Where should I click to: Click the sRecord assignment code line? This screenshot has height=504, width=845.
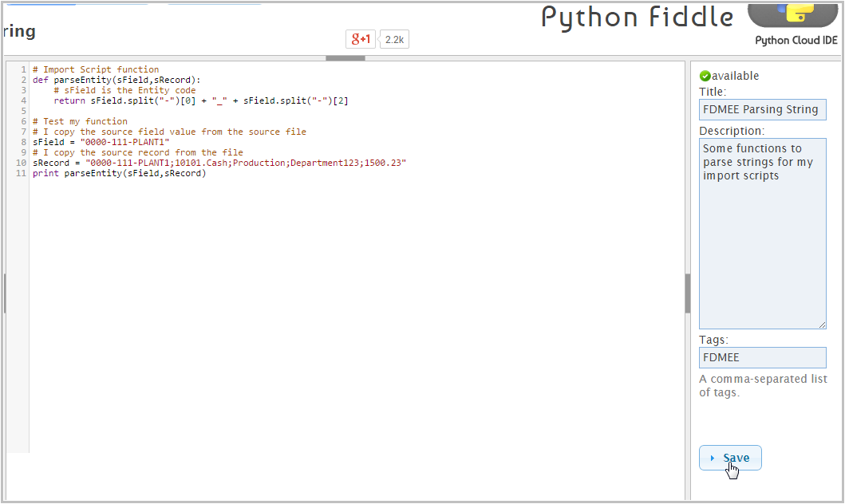click(219, 163)
